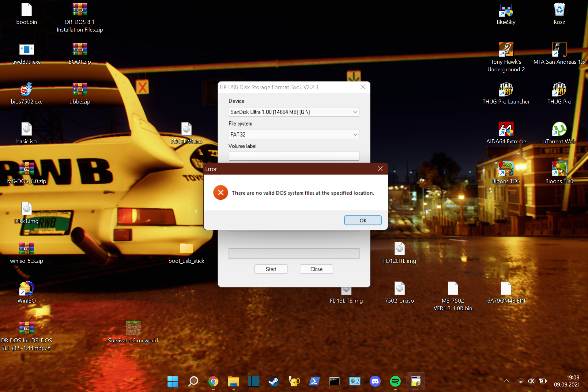
Task: Open Google Chrome from the taskbar
Action: pyautogui.click(x=213, y=381)
